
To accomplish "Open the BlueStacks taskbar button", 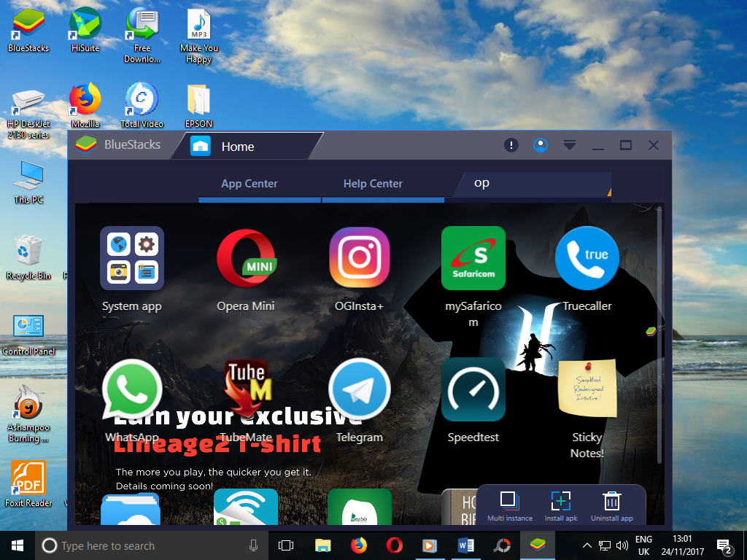I will [538, 545].
